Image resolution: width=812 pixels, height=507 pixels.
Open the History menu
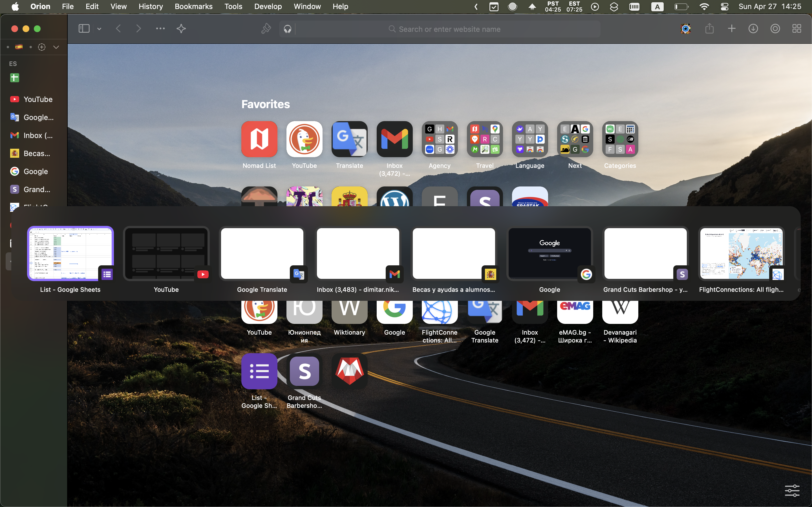point(150,6)
